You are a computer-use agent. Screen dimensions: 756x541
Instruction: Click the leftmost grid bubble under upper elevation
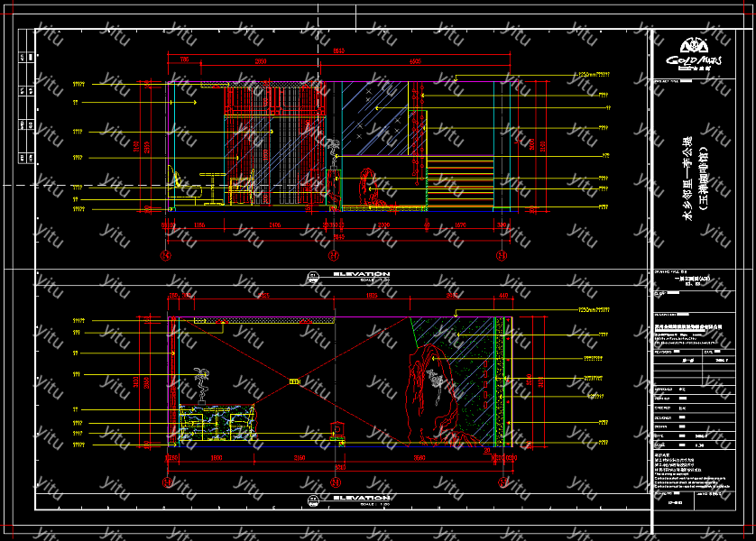[x=166, y=256]
